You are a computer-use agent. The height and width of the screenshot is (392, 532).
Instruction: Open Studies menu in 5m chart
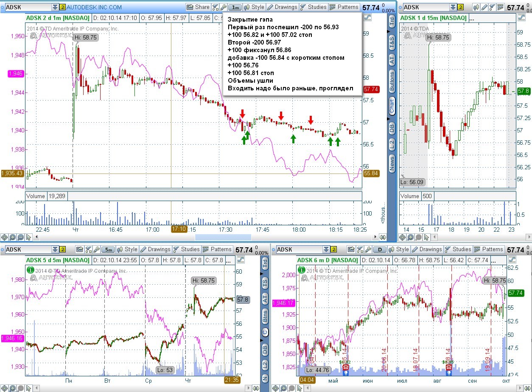(x=187, y=249)
